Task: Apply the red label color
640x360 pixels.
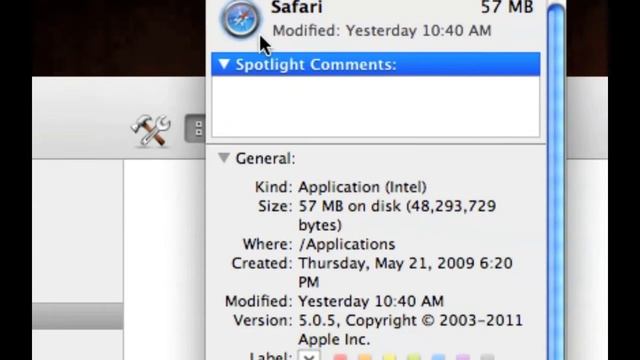Action: 340,358
